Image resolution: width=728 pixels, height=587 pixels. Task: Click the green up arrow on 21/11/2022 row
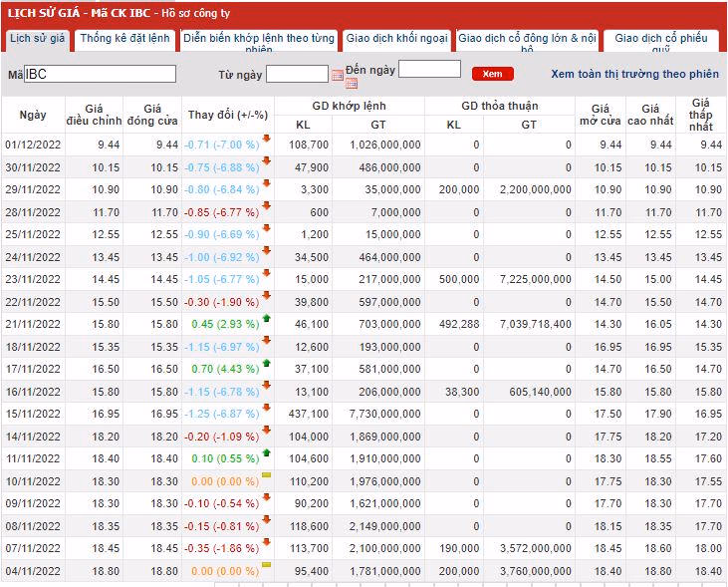(x=267, y=318)
